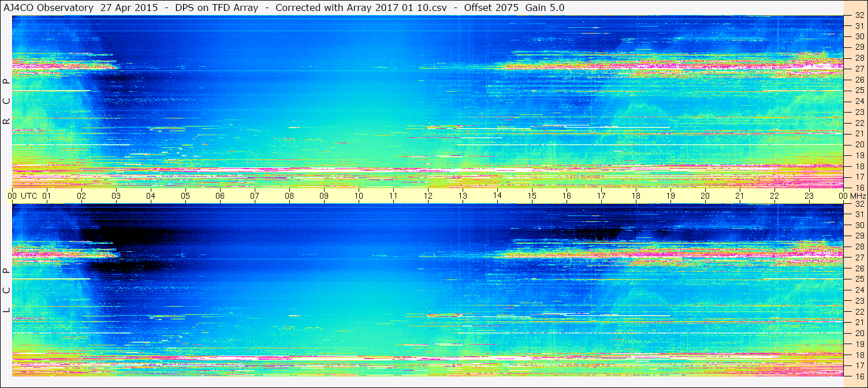This screenshot has height=388, width=868.
Task: Select hour 23 on the UTC axis
Action: [x=809, y=196]
